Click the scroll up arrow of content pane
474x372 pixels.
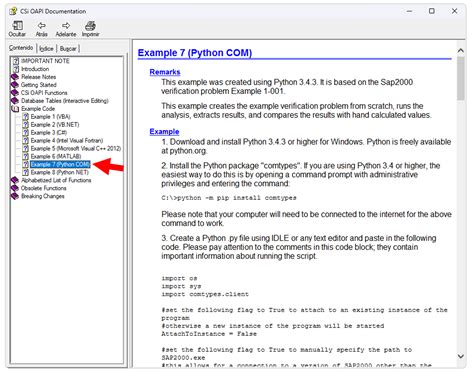click(x=461, y=50)
